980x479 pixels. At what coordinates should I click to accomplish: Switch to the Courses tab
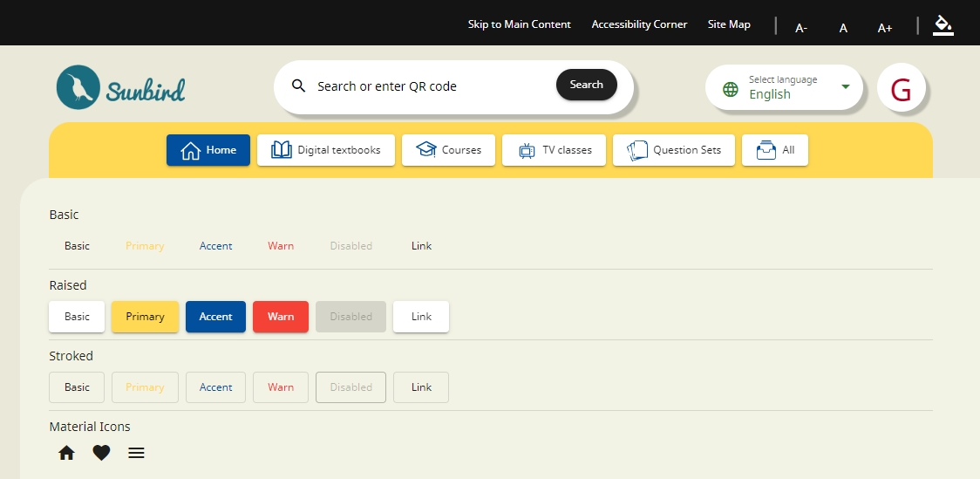click(448, 150)
